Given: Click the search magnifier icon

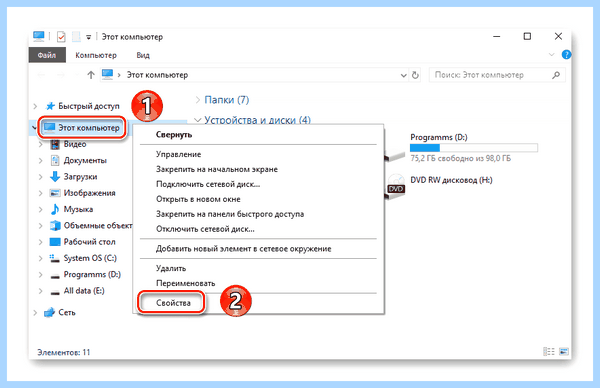Looking at the screenshot, I should (556, 75).
